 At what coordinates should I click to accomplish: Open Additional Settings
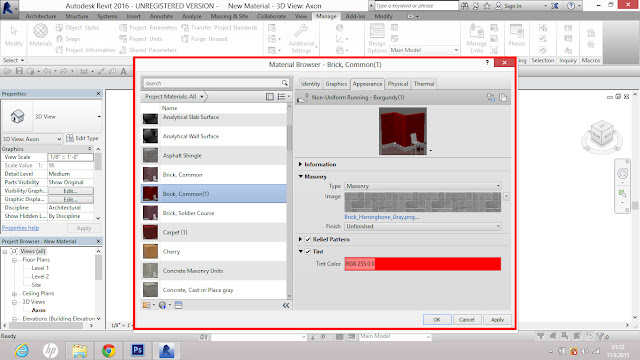[301, 39]
